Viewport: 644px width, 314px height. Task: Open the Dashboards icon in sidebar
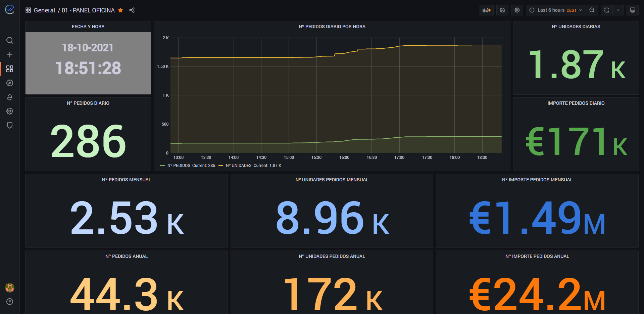click(x=10, y=69)
